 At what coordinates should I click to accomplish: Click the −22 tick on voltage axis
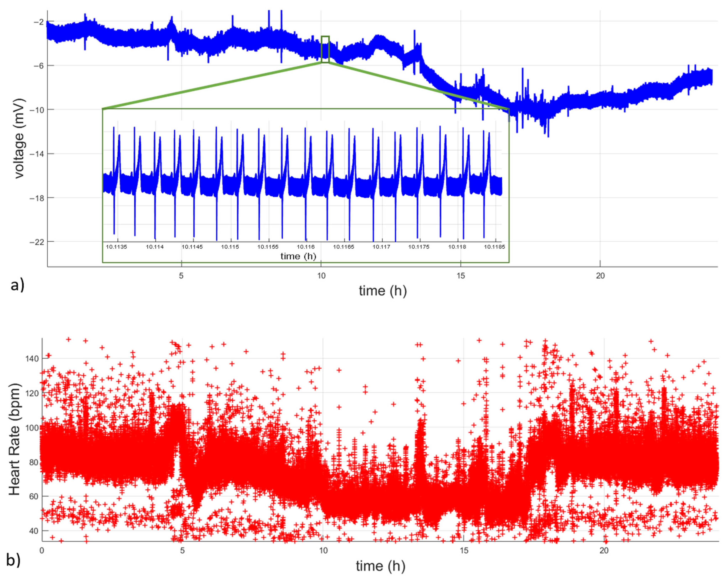37,242
